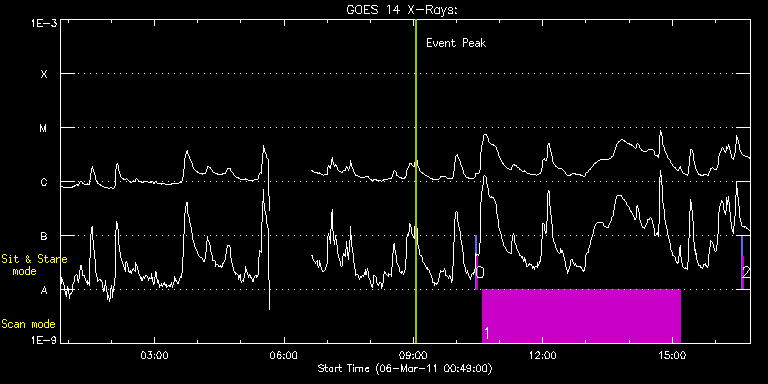
Task: Click the C flare class axis label
Action: pos(44,182)
